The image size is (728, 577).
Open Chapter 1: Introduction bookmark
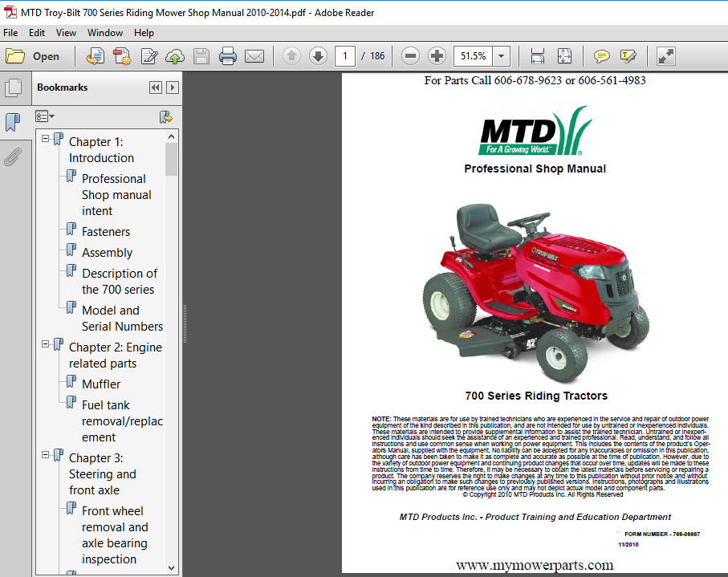[x=101, y=150]
